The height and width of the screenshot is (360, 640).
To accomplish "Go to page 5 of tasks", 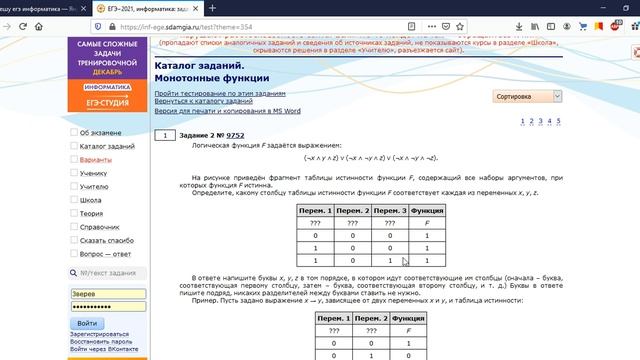I will pyautogui.click(x=558, y=121).
